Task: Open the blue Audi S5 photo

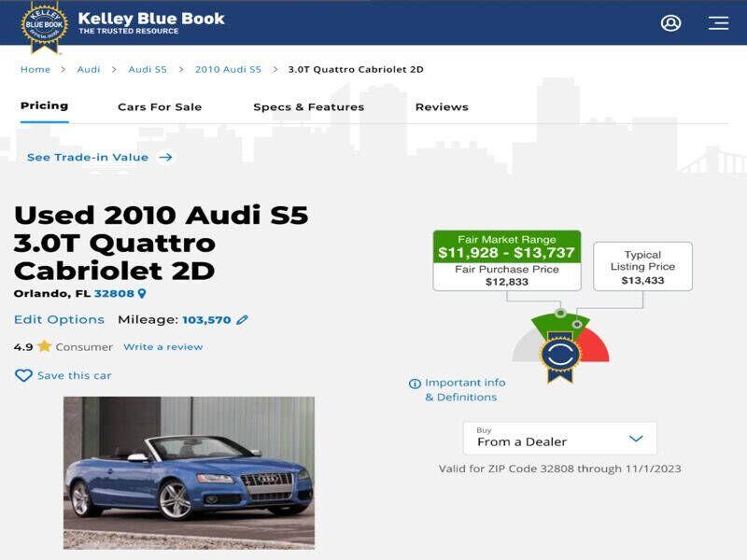Action: click(x=190, y=473)
